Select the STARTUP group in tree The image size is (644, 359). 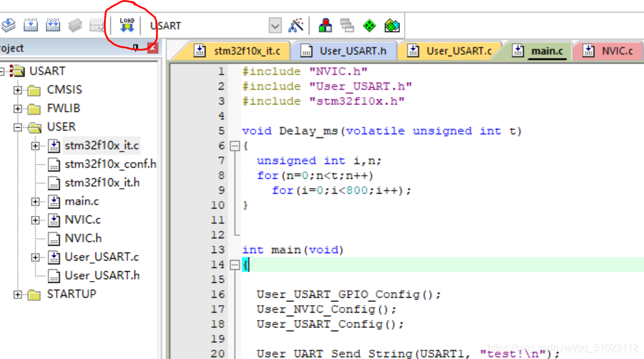pyautogui.click(x=72, y=294)
